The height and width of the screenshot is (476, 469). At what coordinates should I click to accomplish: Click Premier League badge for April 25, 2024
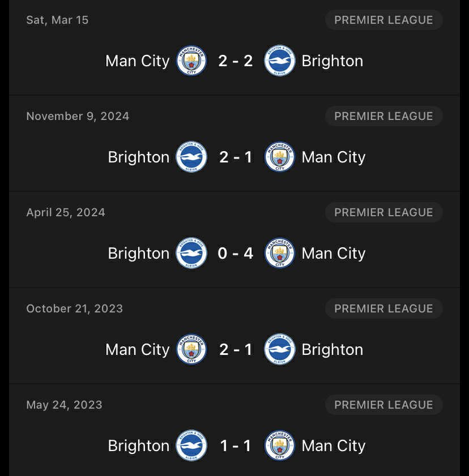pos(383,212)
